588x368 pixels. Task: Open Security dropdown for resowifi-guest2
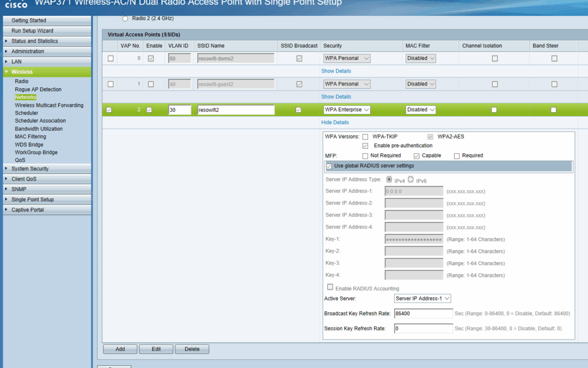347,84
